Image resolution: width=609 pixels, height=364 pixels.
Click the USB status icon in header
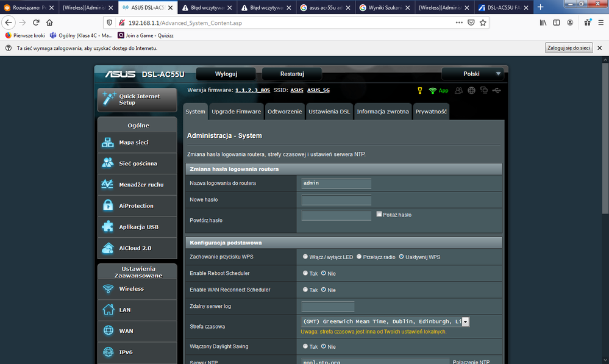pos(496,90)
